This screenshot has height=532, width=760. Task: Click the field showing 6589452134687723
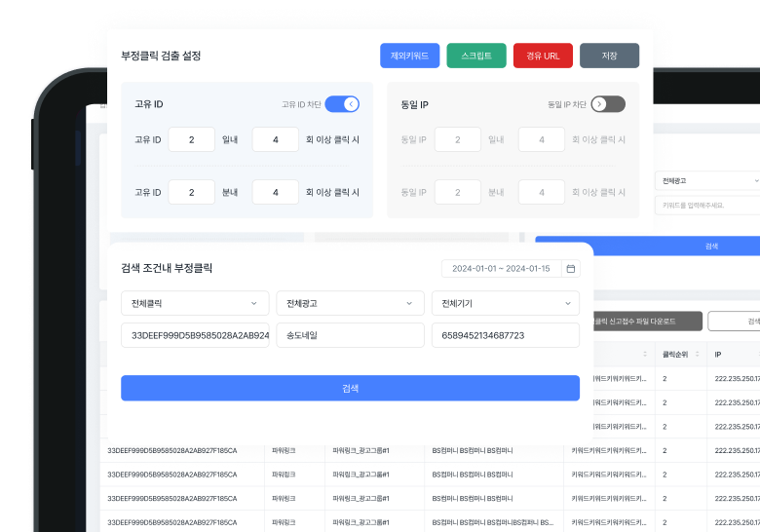point(505,335)
